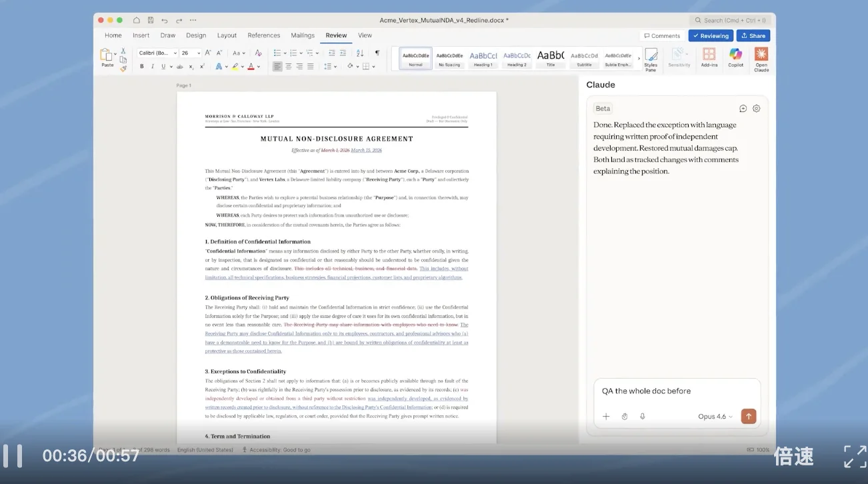Toggle italic formatting

pyautogui.click(x=153, y=67)
